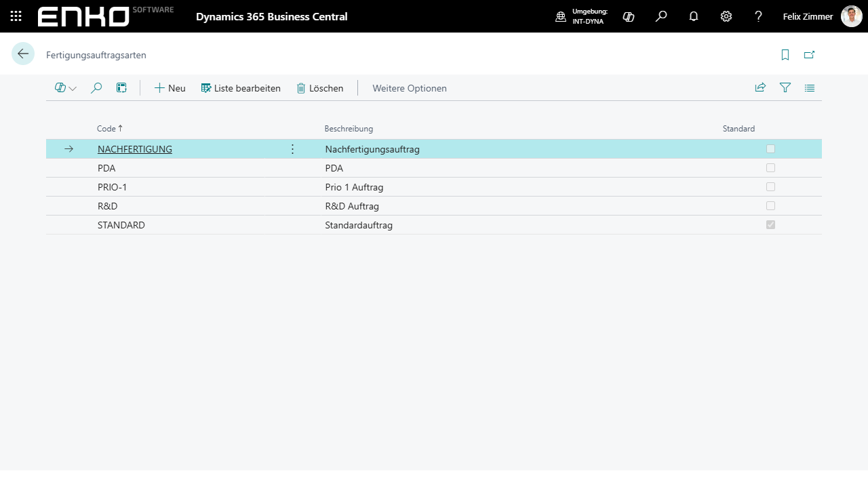Expand the Copilot dropdown in list toolbar
868x488 pixels.
66,88
